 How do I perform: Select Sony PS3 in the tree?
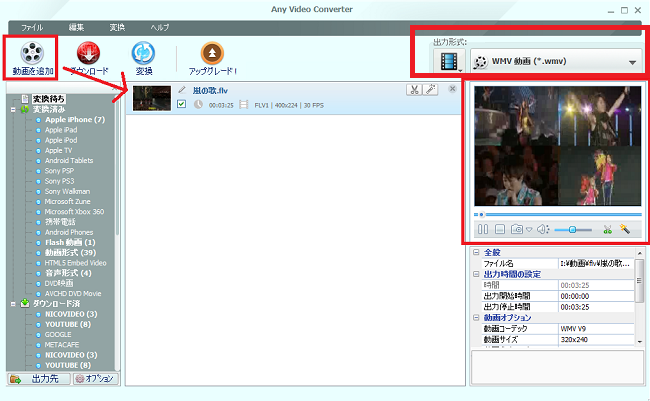[x=59, y=181]
